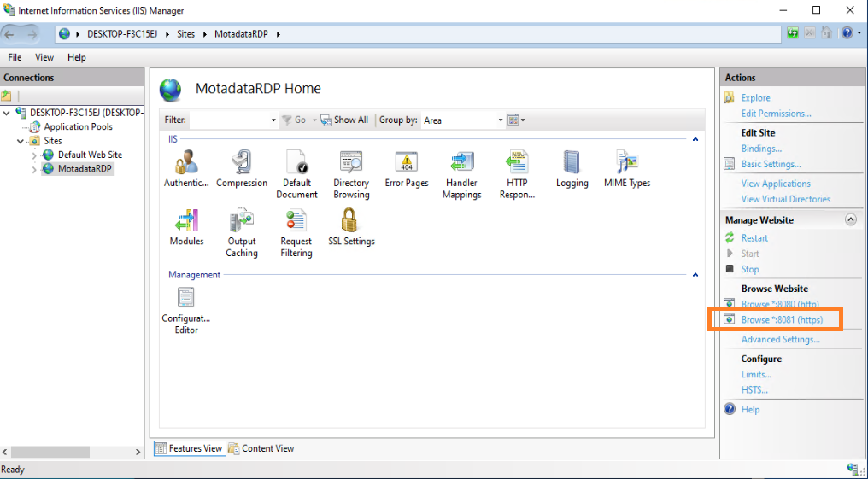868x479 pixels.
Task: Open the SSL Settings padlock icon
Action: (349, 220)
